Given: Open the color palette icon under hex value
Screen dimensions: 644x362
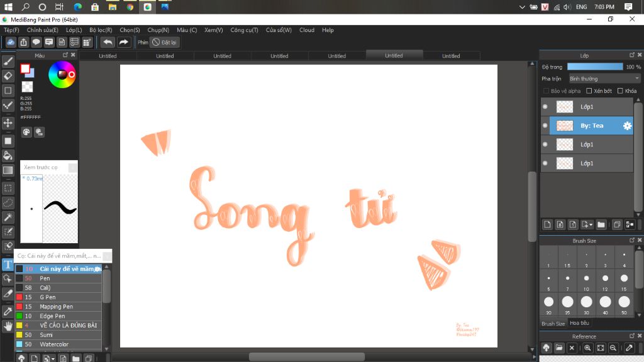Looking at the screenshot, I should 26,132.
